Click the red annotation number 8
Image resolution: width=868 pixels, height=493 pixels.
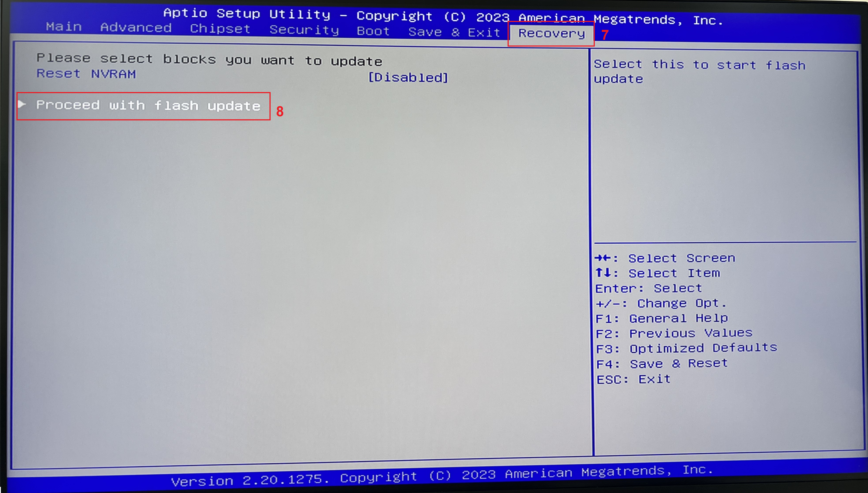(280, 111)
